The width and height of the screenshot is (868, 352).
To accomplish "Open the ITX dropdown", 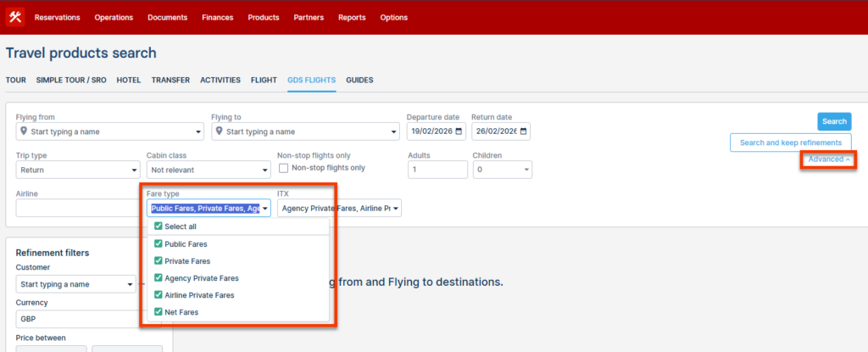I will click(x=339, y=208).
